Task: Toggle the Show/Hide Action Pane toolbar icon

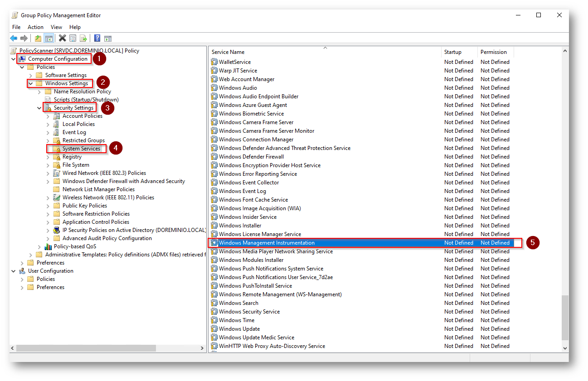Action: point(108,39)
